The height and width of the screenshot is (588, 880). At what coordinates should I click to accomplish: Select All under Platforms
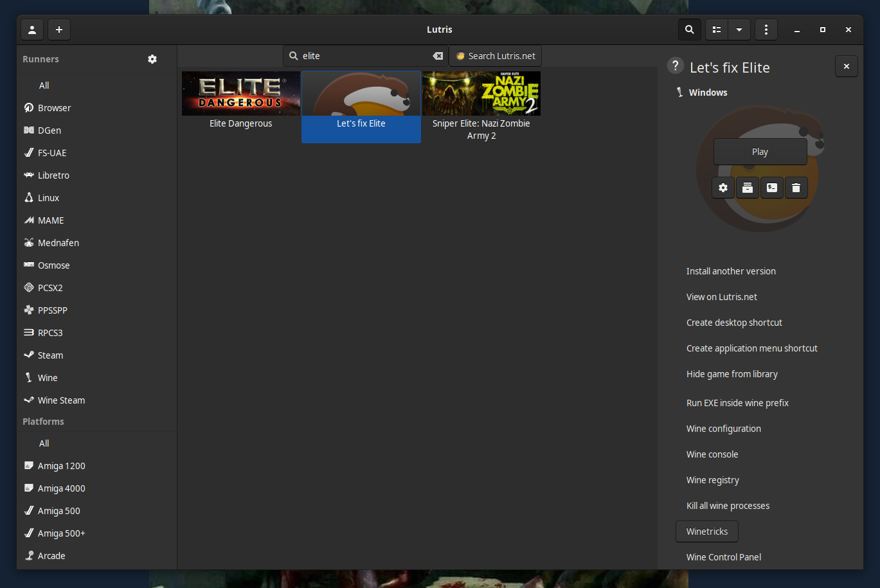pos(96,443)
